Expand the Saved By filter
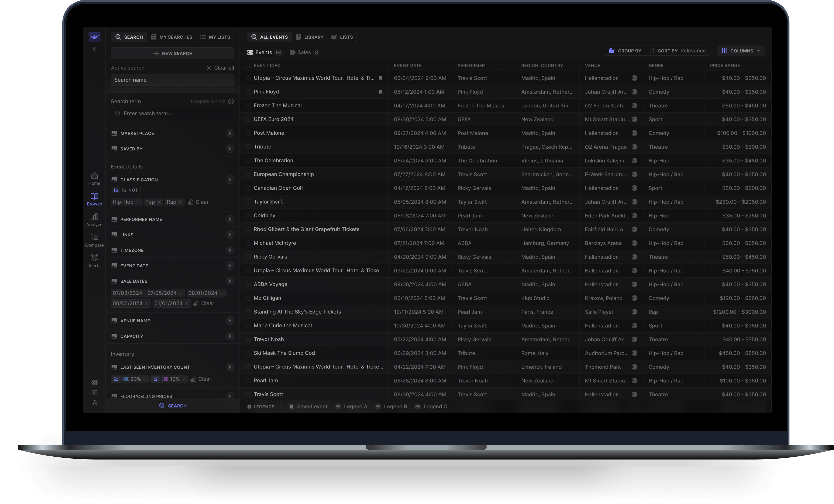Viewport: 834px width, 504px height. coord(230,149)
